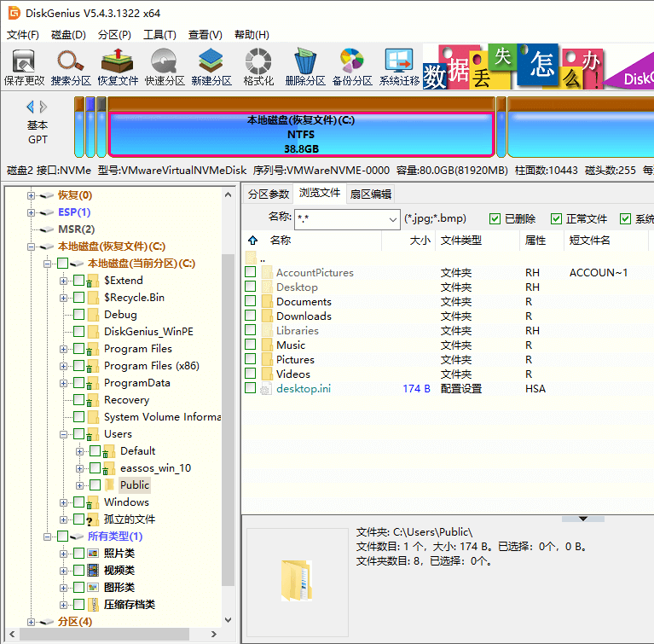Check the box next to the Documents folder
Screen dimensions: 654x644
coord(251,302)
